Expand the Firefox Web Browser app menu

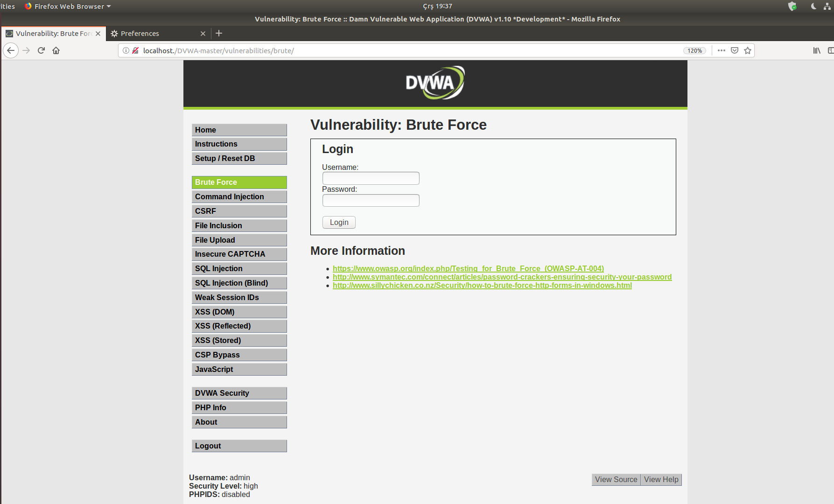pos(68,6)
